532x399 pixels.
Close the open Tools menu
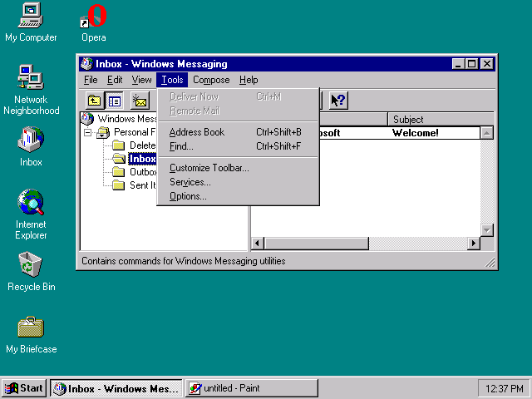(x=172, y=80)
